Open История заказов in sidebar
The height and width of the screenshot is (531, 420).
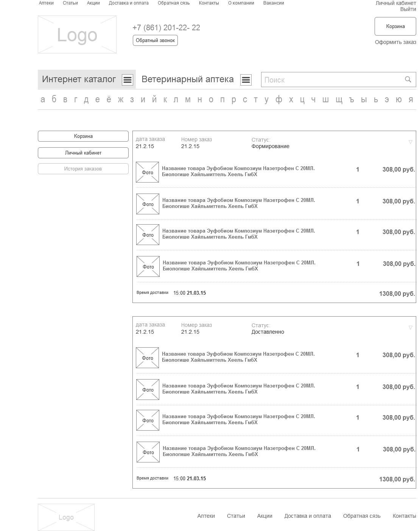click(x=83, y=169)
